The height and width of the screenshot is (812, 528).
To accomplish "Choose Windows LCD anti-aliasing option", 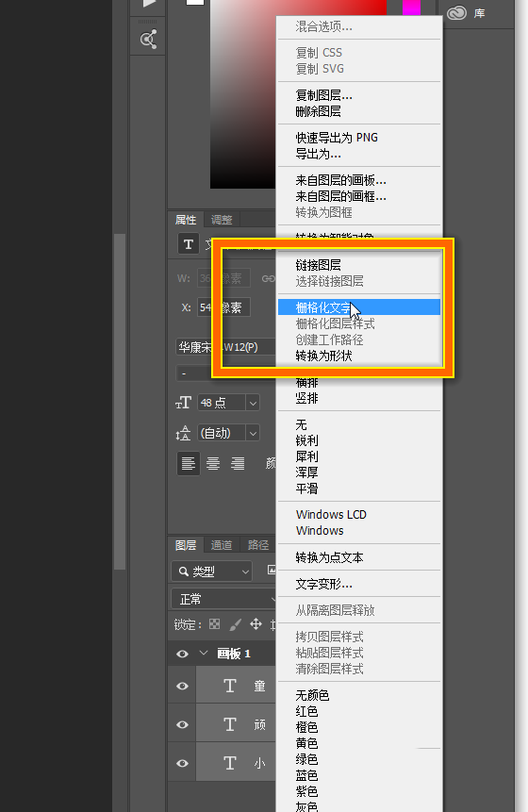I will coord(359,515).
